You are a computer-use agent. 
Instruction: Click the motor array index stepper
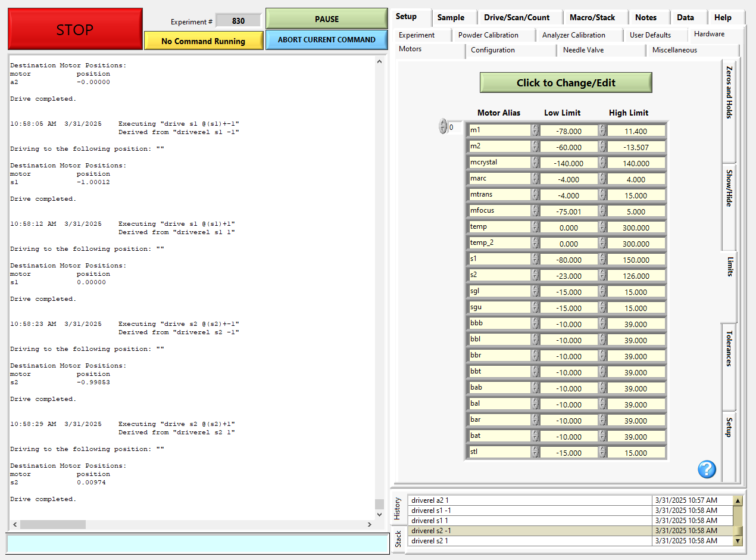tap(442, 126)
